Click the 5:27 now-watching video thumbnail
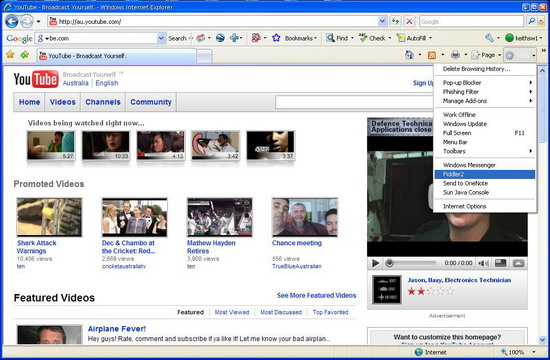Viewport: 550px width, 360px height. coord(51,145)
